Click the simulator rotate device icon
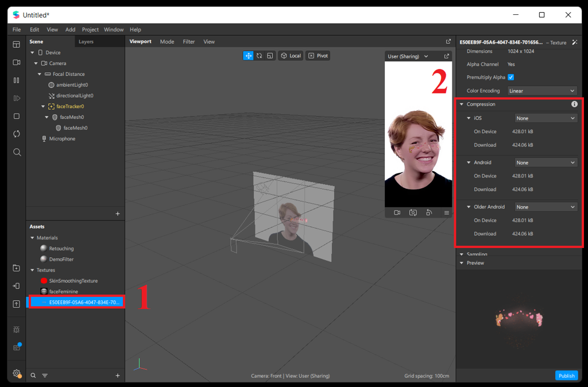The image size is (588, 387). [x=429, y=212]
